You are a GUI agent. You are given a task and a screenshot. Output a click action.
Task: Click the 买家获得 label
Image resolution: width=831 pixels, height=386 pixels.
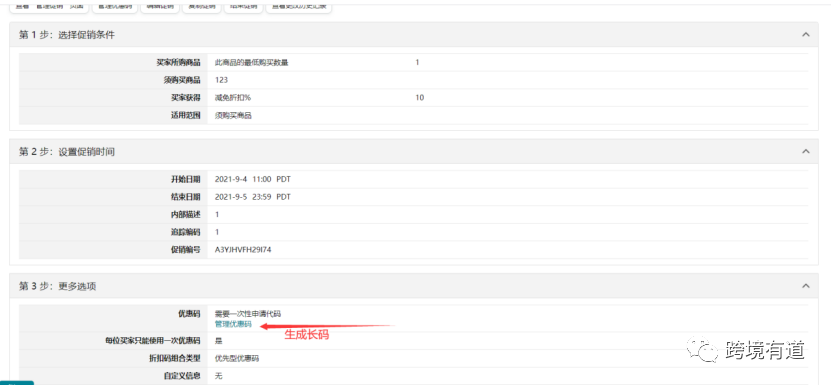(185, 98)
